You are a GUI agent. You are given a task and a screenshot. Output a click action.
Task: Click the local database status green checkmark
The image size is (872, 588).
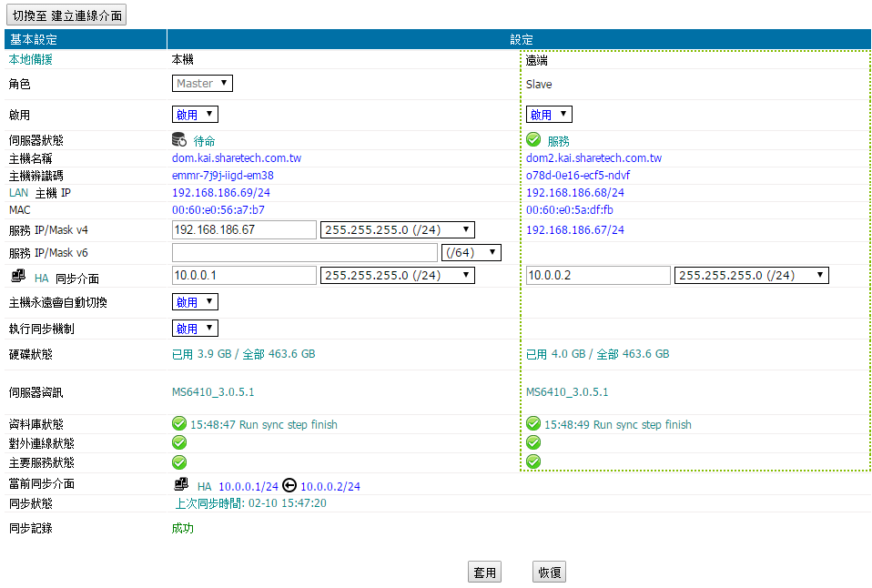pos(179,424)
